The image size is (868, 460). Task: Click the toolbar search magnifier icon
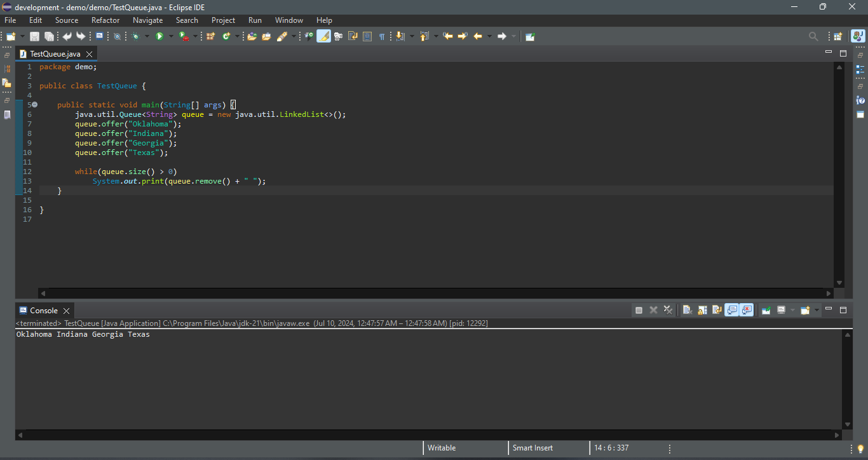(813, 37)
